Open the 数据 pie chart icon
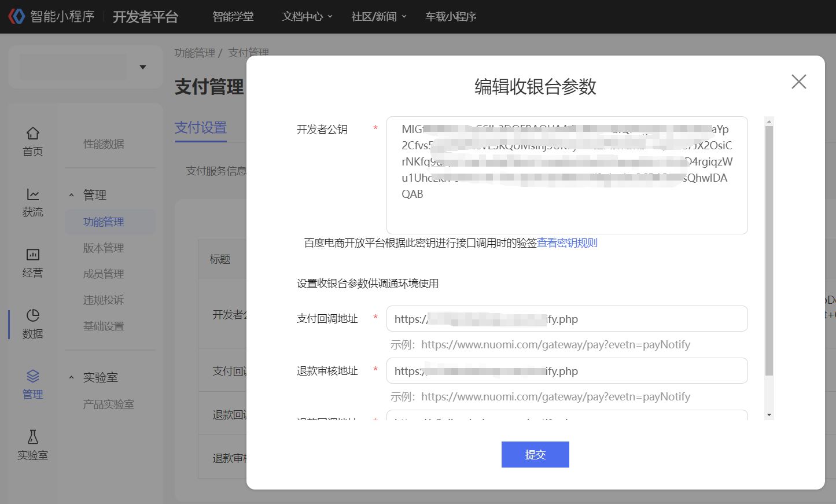Viewport: 836px width, 504px height. (33, 315)
